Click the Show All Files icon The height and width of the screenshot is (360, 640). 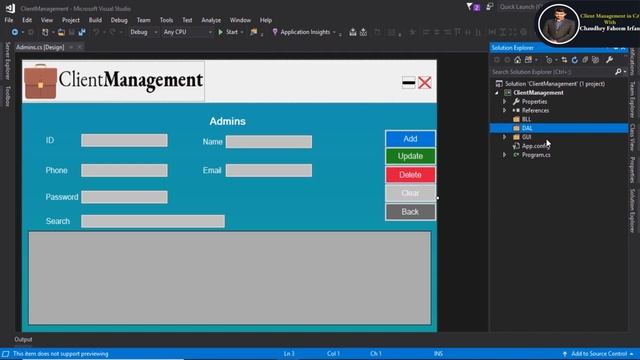596,60
